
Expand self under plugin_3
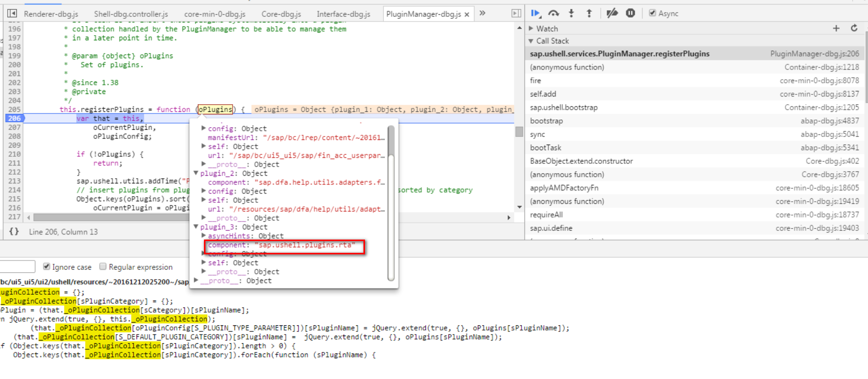pyautogui.click(x=203, y=263)
